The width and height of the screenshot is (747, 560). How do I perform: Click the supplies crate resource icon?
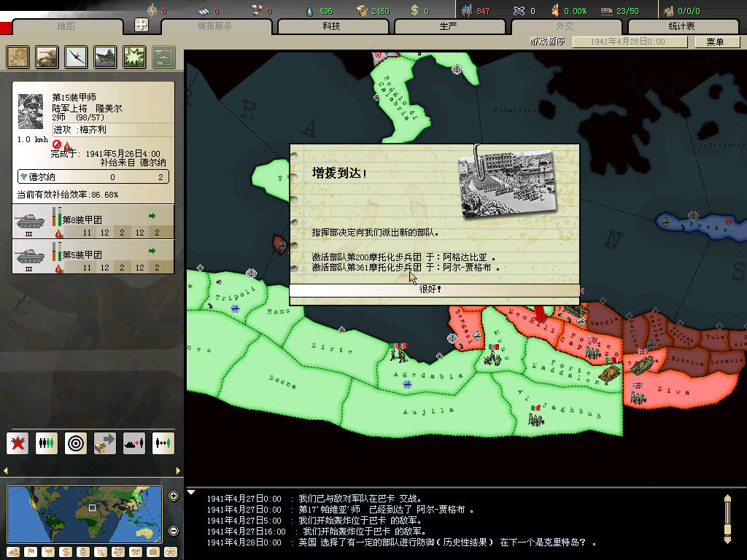coord(363,10)
